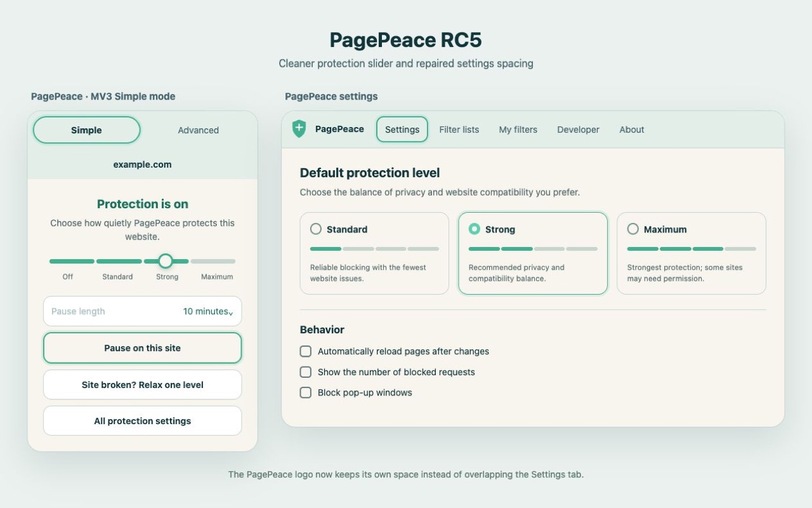Viewport: 812px width, 508px height.
Task: Switch to Simple mode tab
Action: point(86,130)
